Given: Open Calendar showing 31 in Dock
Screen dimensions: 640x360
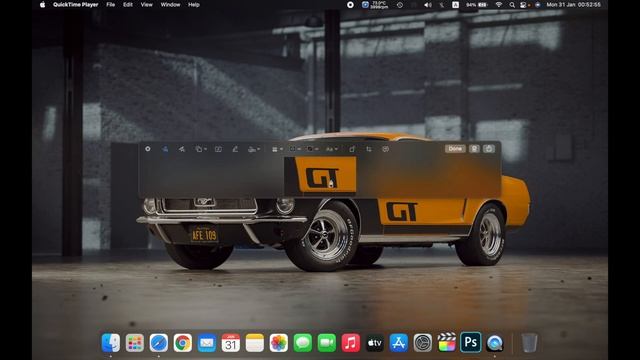Looking at the screenshot, I should tap(231, 342).
